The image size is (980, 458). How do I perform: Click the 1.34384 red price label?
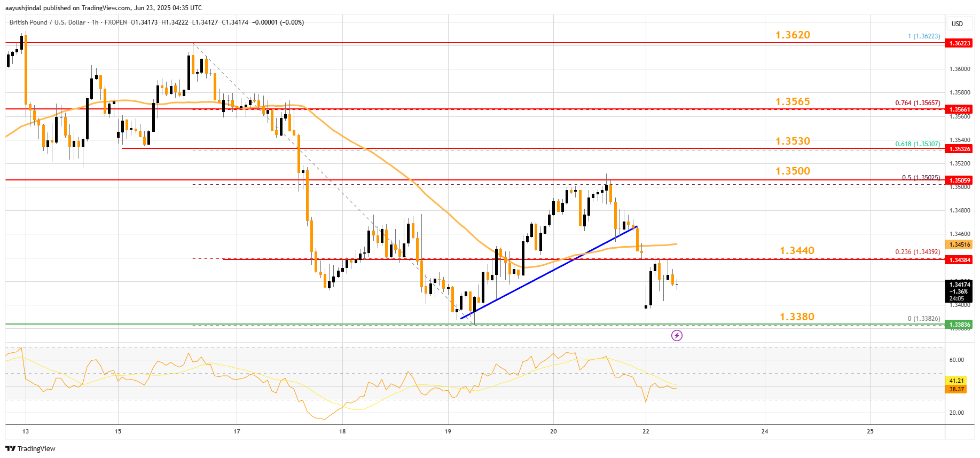(959, 260)
